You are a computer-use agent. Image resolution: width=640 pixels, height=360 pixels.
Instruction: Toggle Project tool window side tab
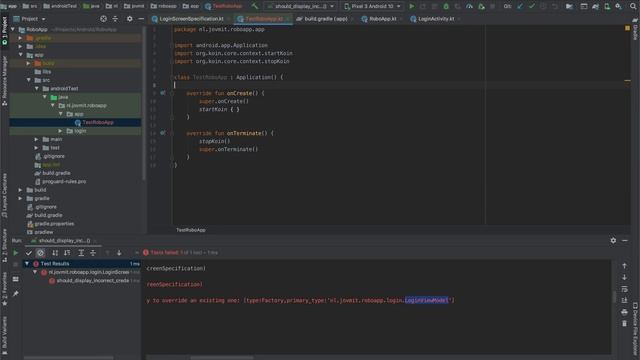pos(4,31)
